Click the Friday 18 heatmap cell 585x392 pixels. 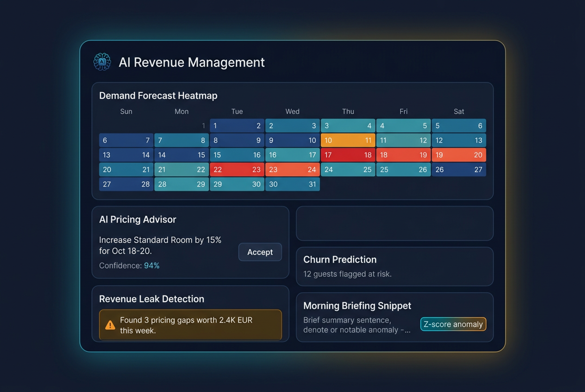(x=403, y=155)
